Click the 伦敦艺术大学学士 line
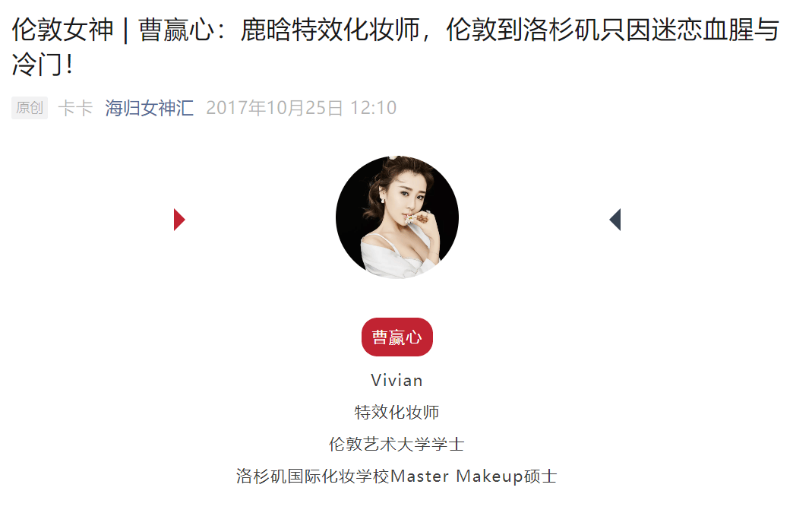The width and height of the screenshot is (812, 516). point(397,444)
